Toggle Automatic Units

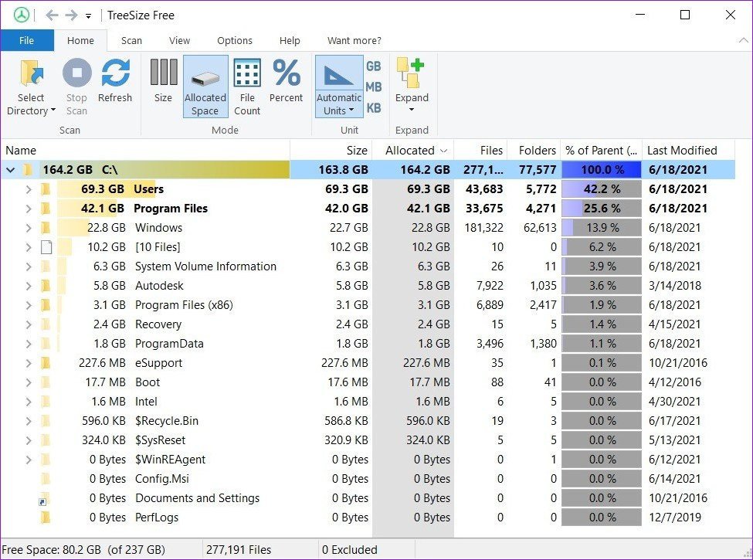tap(338, 87)
